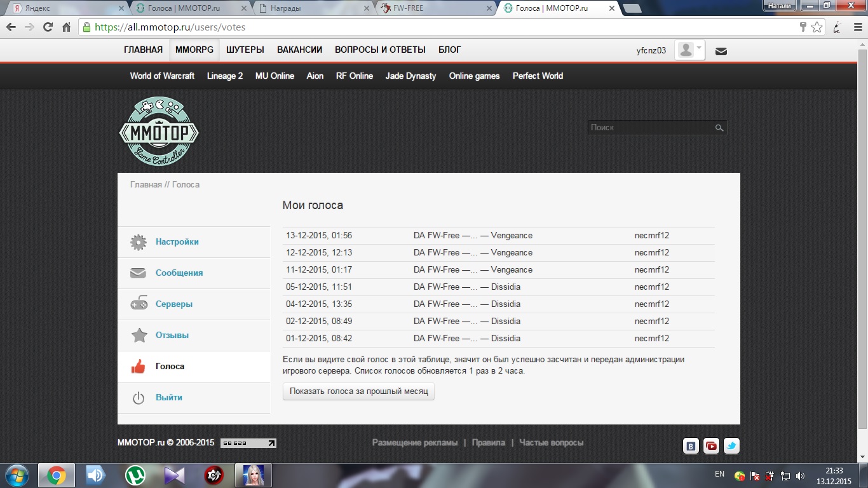Open the MMORPG menu item
Viewport: 868px width, 488px height.
(x=194, y=50)
